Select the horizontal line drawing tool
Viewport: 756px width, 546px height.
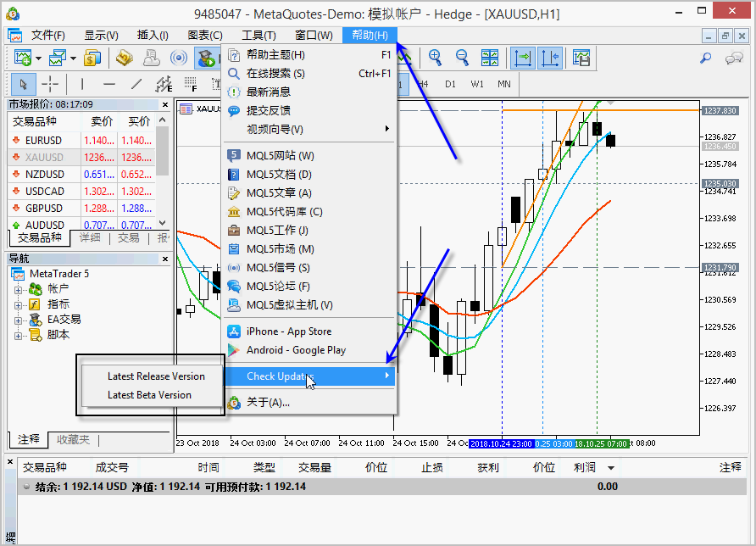click(109, 85)
